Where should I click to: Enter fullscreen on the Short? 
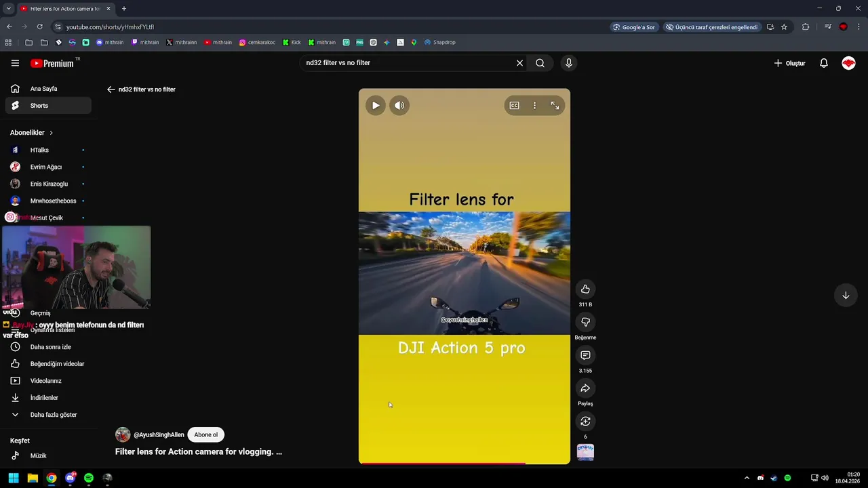pyautogui.click(x=555, y=105)
